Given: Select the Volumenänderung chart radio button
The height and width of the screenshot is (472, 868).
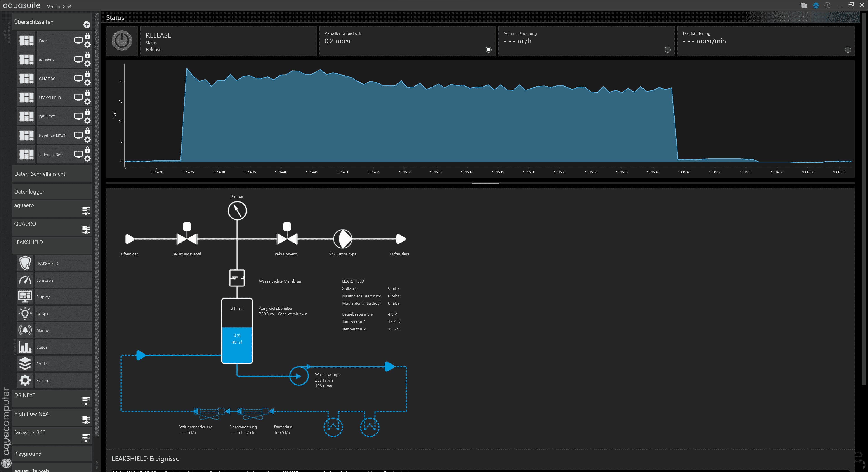Looking at the screenshot, I should click(668, 50).
